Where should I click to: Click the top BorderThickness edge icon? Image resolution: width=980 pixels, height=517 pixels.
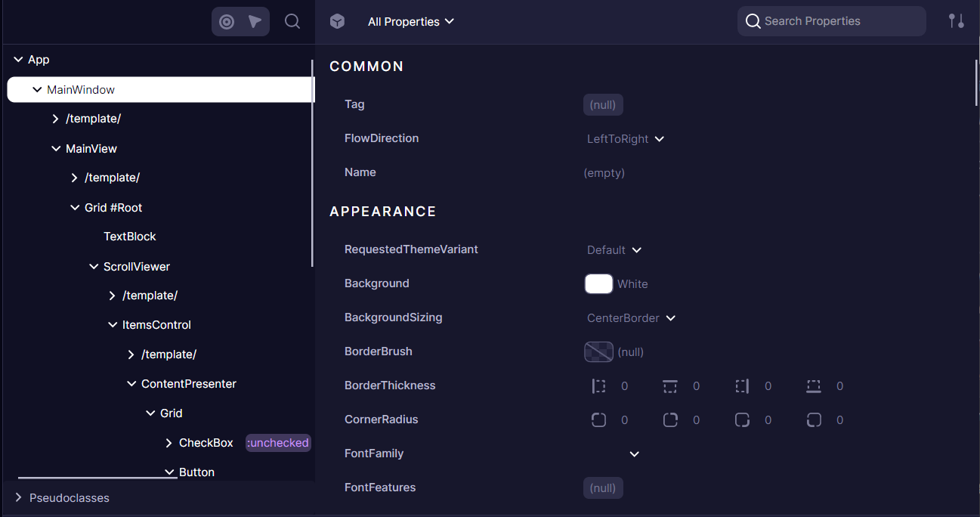(x=669, y=385)
